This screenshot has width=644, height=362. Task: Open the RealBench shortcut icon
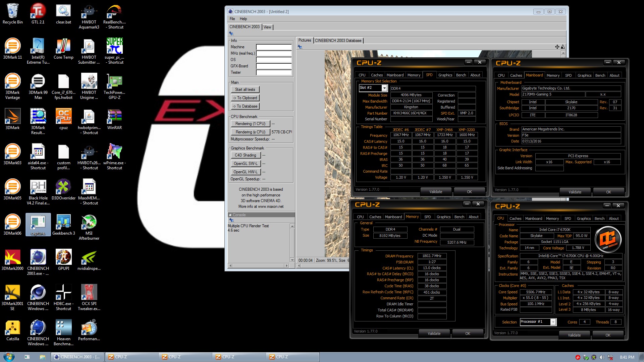114,16
